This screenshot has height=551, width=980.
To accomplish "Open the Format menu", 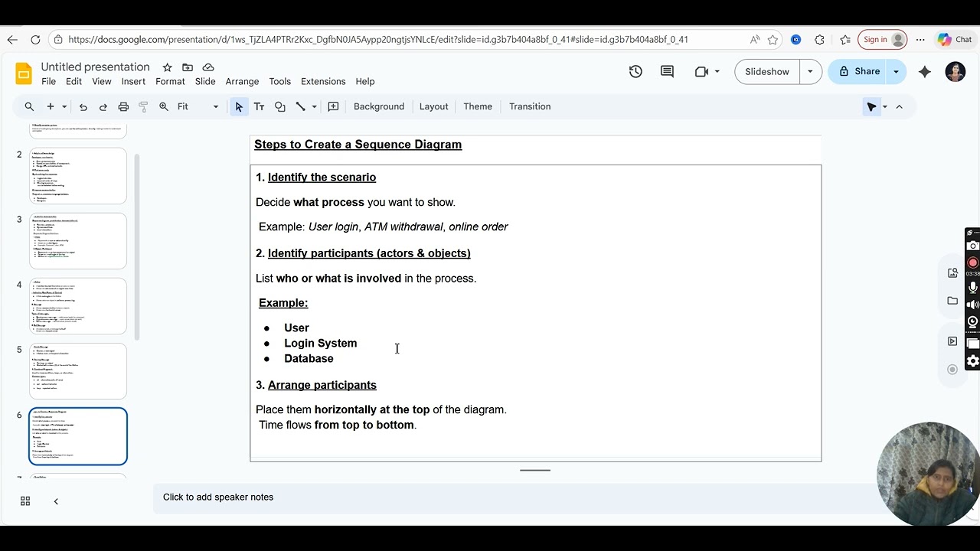I will click(x=170, y=81).
